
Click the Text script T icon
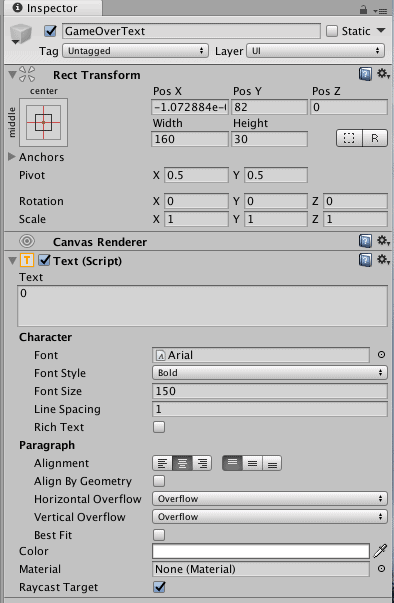[x=27, y=261]
